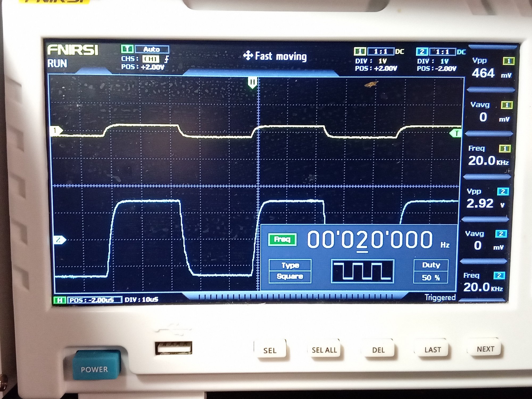Tap the FNIRSI logo
The image size is (532, 399).
[73, 50]
